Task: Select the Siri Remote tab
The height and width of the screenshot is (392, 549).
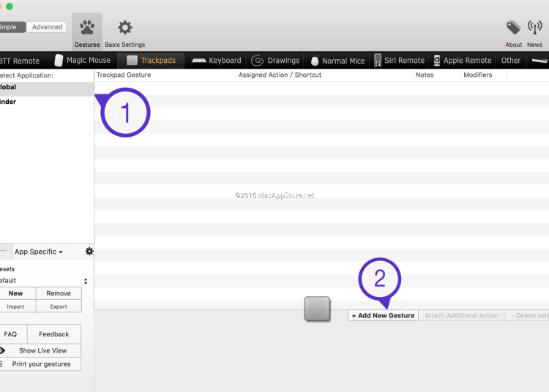Action: click(x=400, y=61)
